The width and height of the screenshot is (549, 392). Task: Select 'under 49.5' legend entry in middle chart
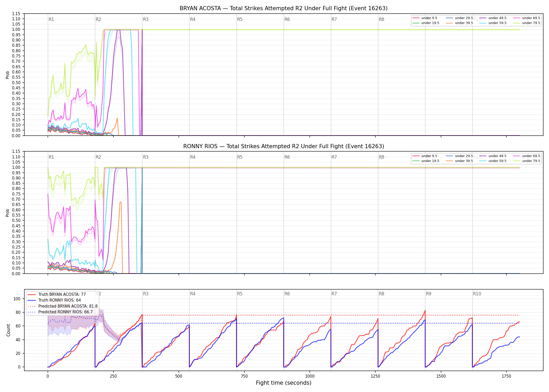(493, 156)
